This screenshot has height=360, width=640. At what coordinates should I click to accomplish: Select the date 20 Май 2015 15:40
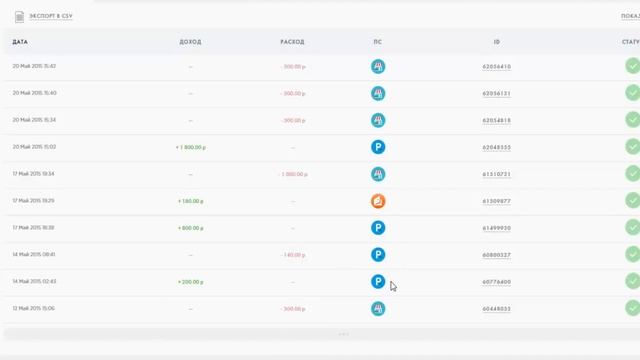pos(34,93)
